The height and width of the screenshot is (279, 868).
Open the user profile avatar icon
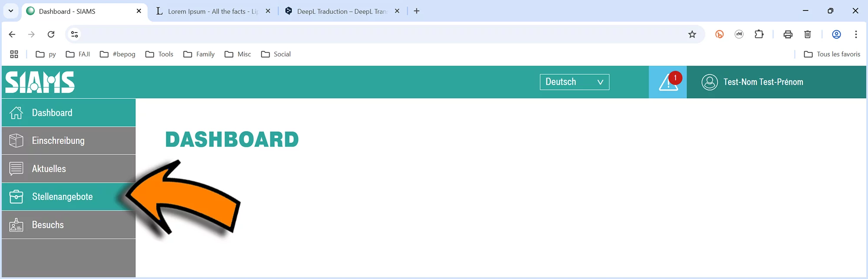709,82
